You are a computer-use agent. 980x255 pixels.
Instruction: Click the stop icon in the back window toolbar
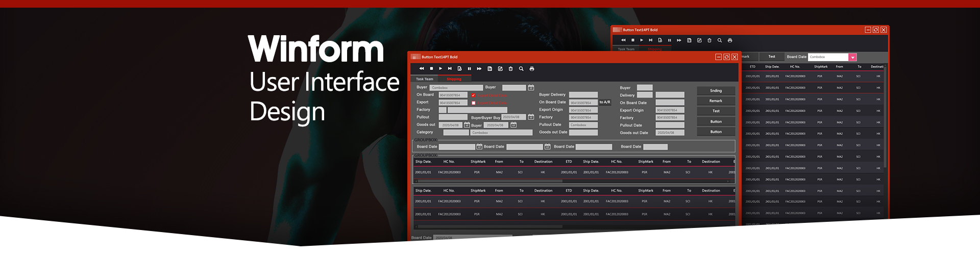point(633,40)
